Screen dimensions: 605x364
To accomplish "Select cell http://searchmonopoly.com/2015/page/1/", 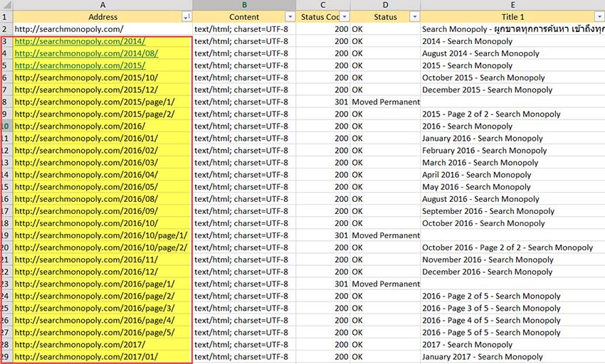I will [102, 102].
